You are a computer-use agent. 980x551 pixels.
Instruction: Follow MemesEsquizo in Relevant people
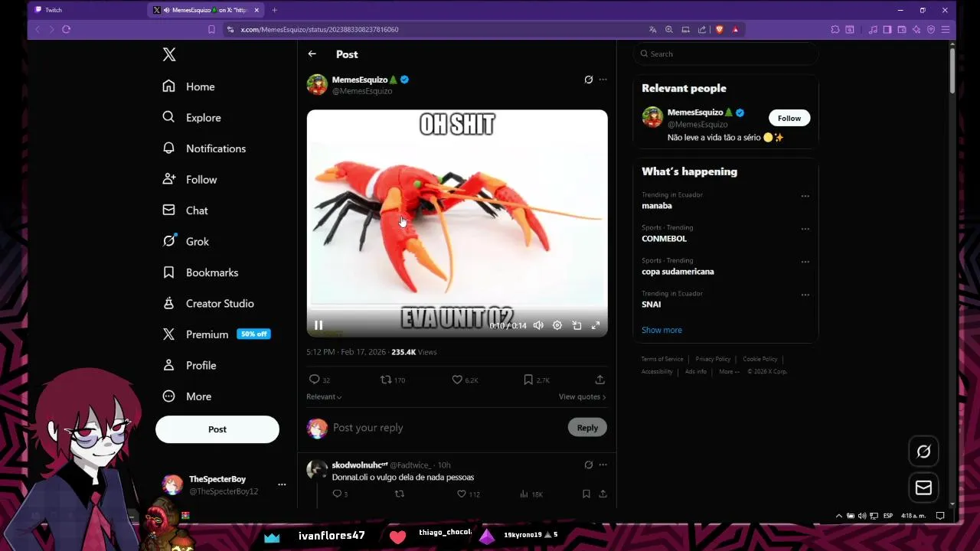click(789, 118)
